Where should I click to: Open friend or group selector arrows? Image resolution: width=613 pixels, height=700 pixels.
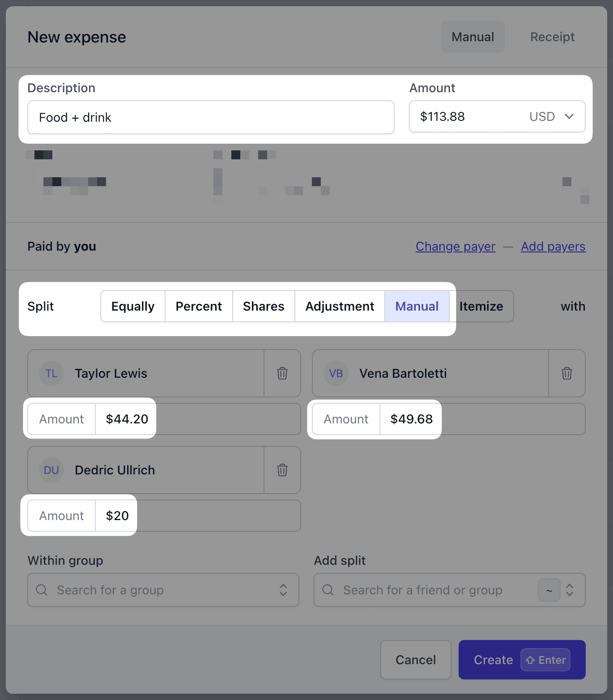[x=570, y=590]
